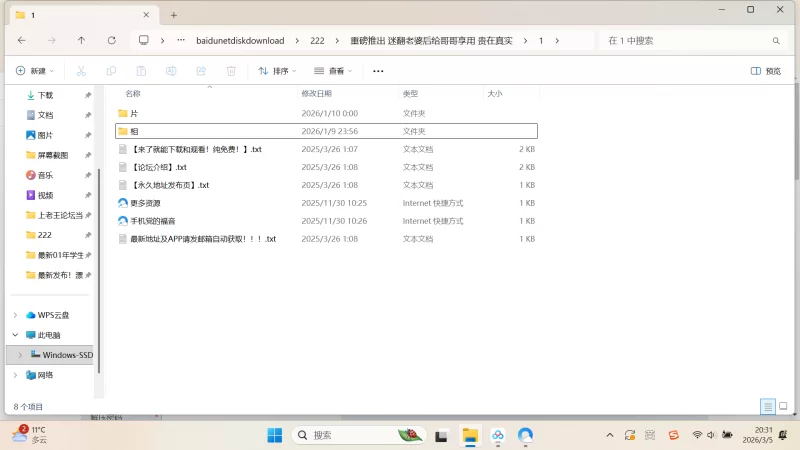Image resolution: width=800 pixels, height=450 pixels.
Task: Add a new tab with plus button
Action: (174, 15)
